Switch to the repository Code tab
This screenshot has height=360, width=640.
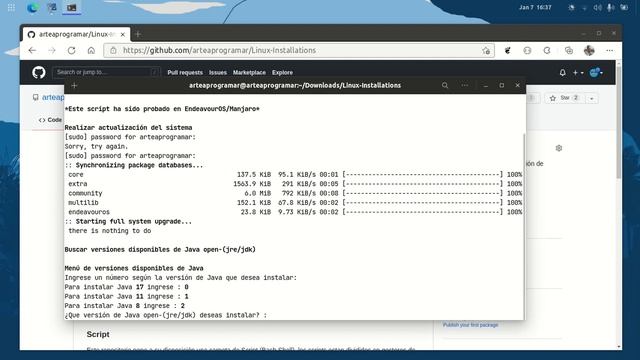coord(50,120)
